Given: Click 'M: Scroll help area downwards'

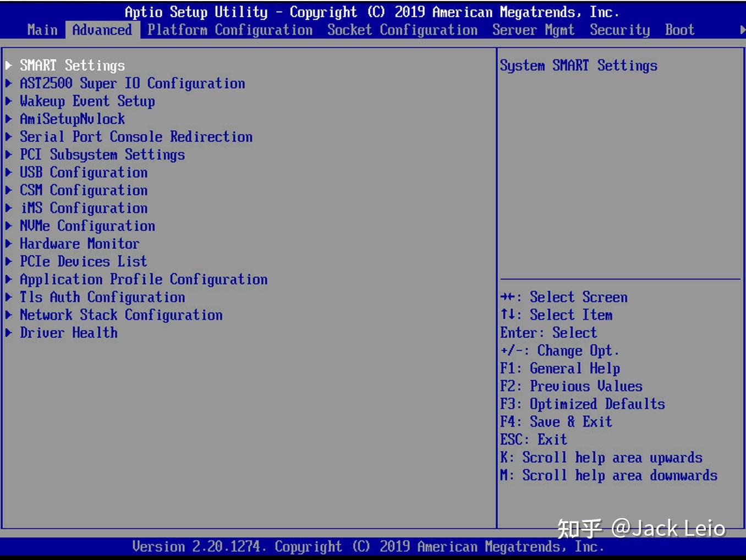Looking at the screenshot, I should pos(609,475).
